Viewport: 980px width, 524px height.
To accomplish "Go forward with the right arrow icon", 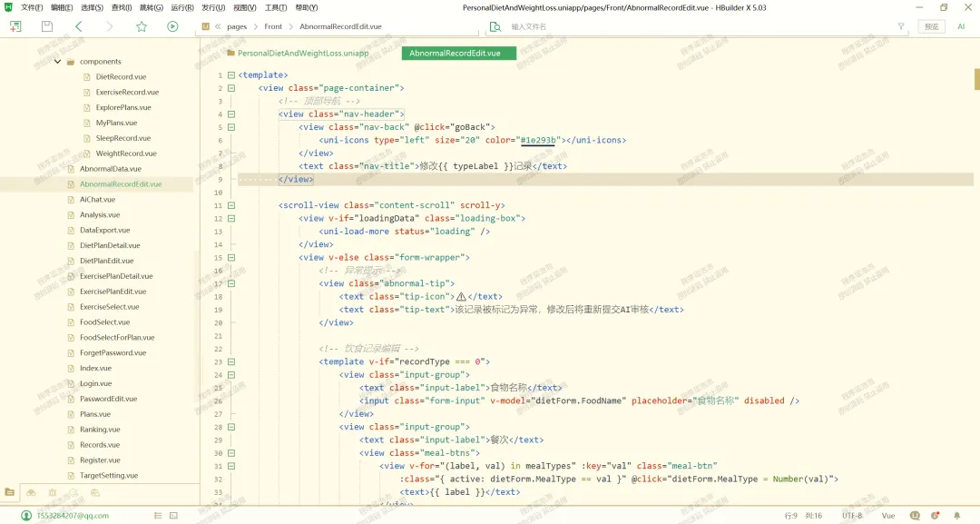I will point(110,26).
